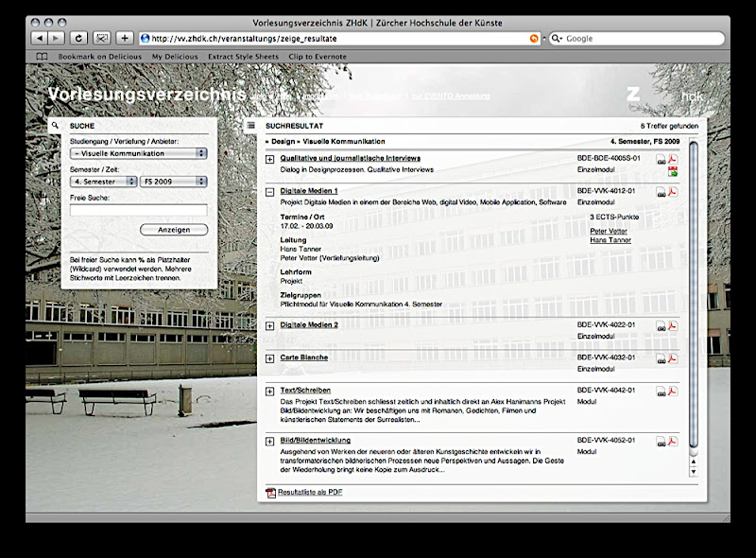Viewport: 756px width, 558px height.
Task: Open permalink icon for Digitale Medien 2
Action: (661, 327)
